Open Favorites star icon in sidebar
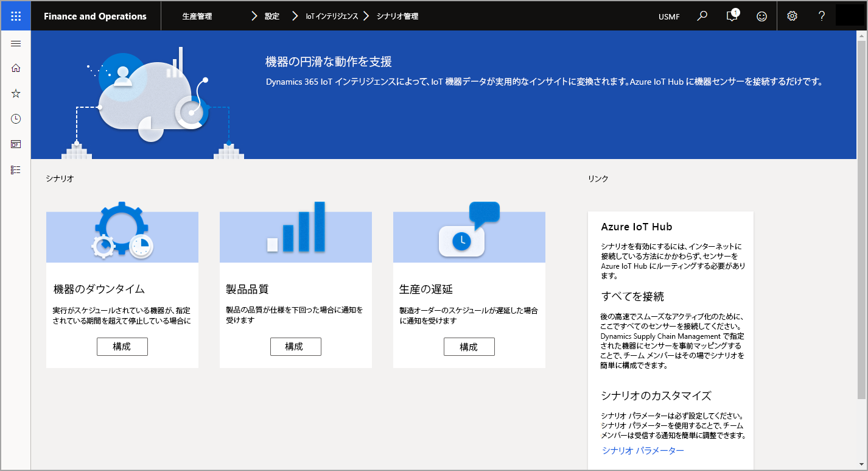The height and width of the screenshot is (471, 868). click(x=16, y=93)
